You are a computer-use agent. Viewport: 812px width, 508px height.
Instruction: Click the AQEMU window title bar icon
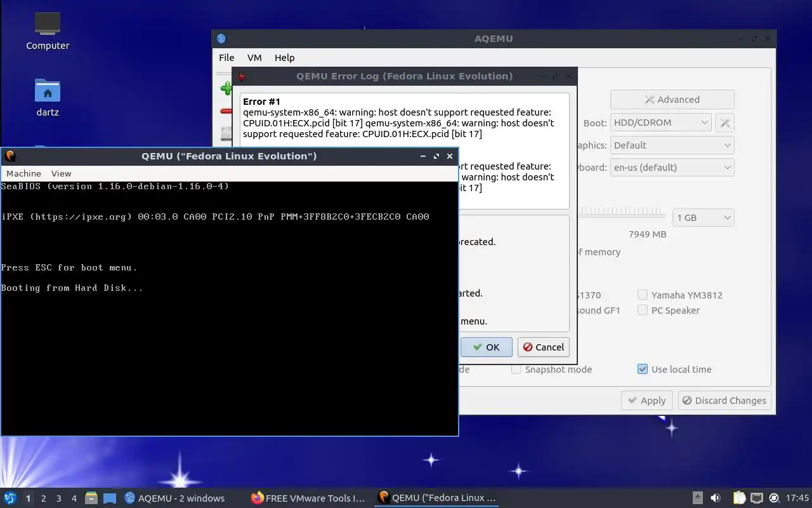[221, 39]
